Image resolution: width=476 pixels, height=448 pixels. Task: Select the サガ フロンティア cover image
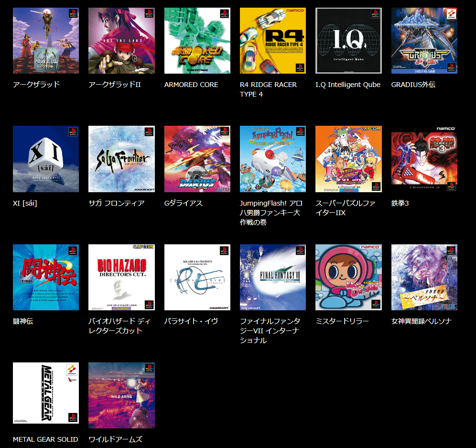121,158
